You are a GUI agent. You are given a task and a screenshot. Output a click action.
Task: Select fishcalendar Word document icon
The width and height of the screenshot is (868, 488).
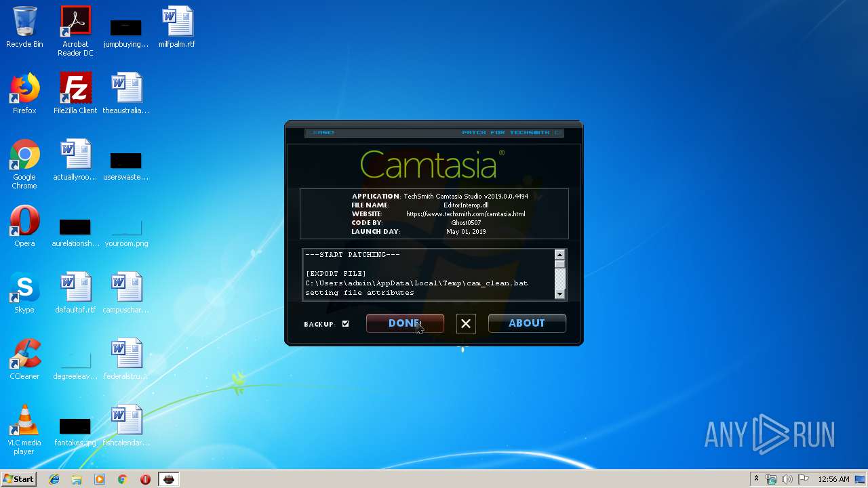[125, 426]
